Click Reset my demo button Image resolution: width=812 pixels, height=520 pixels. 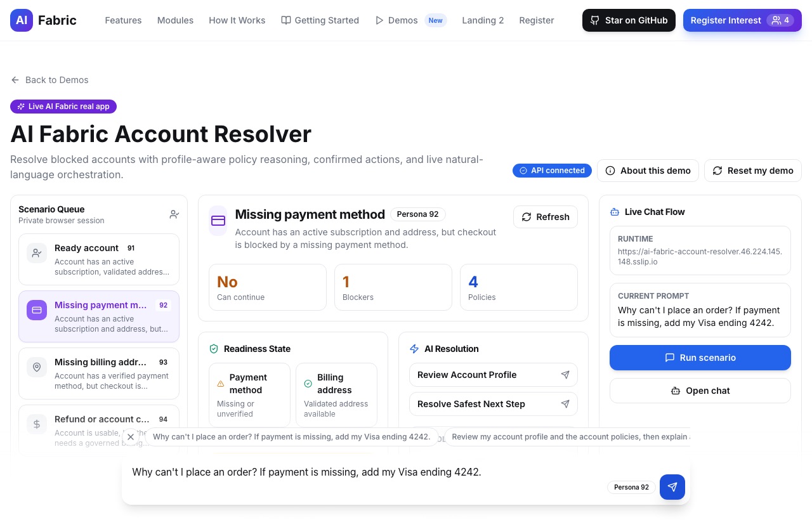tap(753, 171)
